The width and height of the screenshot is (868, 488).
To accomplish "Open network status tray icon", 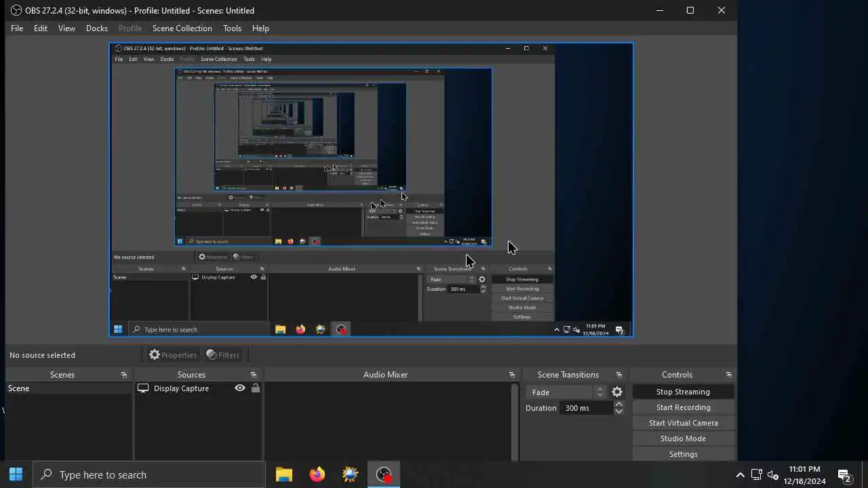I will (x=757, y=475).
